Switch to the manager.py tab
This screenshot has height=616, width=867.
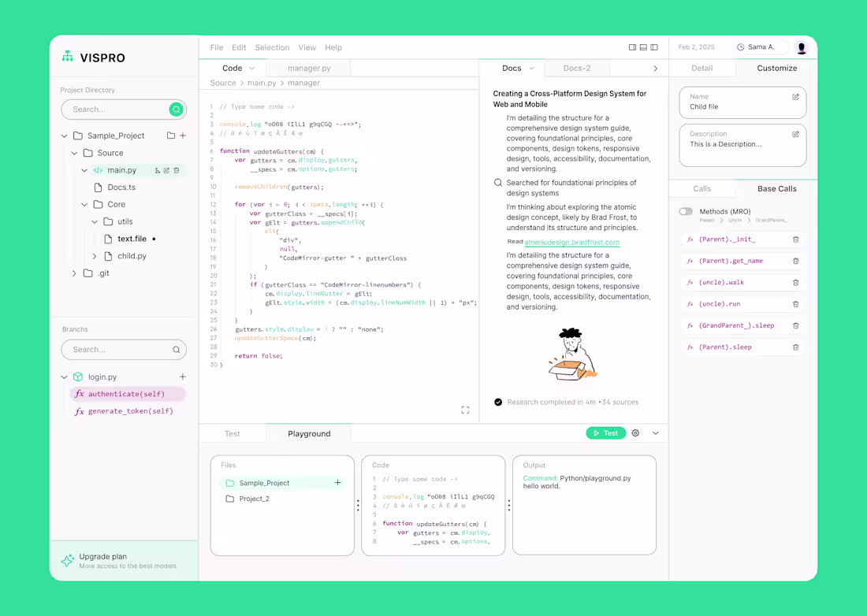308,68
